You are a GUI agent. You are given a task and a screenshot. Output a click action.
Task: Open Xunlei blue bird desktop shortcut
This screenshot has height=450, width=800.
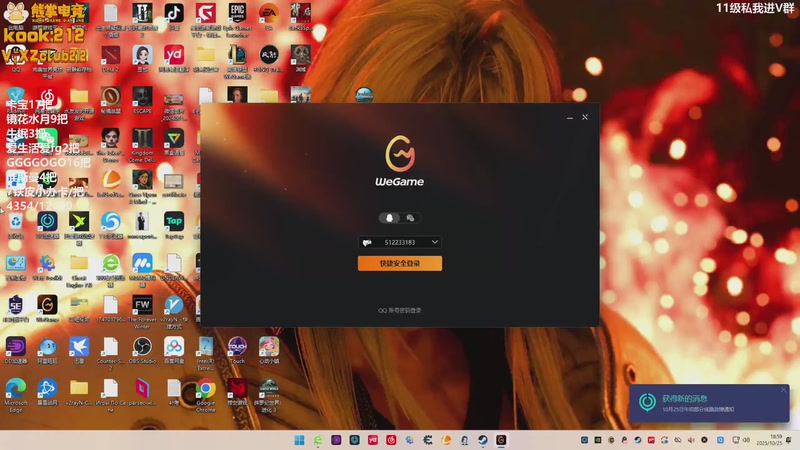coord(79,350)
